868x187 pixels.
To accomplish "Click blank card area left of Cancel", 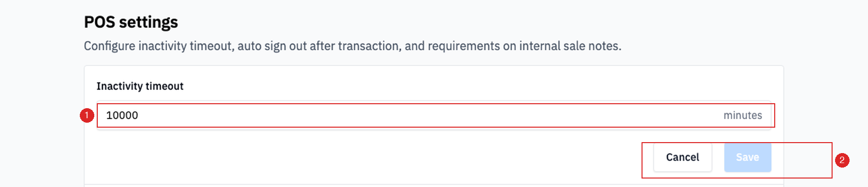I will 369,157.
